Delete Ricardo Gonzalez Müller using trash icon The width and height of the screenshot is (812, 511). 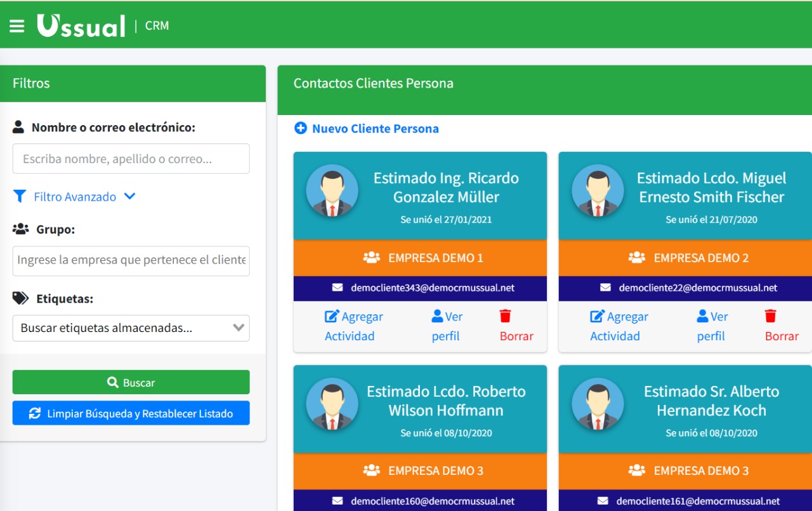point(506,316)
